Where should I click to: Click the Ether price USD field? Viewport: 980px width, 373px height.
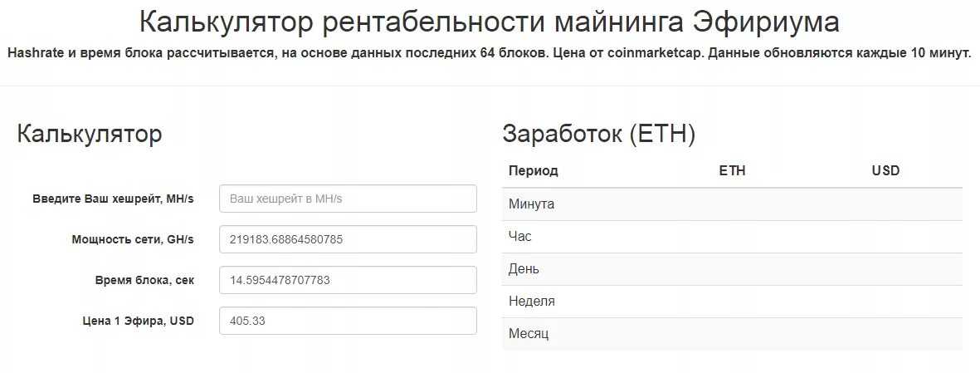click(x=348, y=321)
